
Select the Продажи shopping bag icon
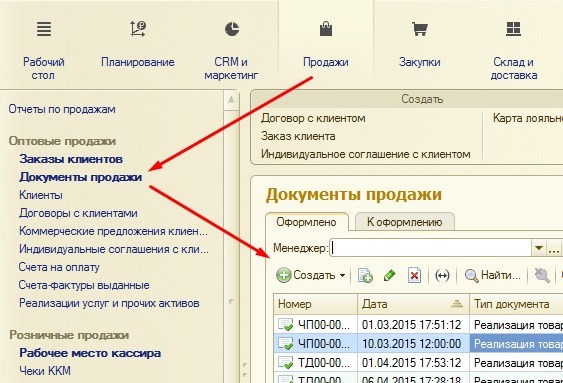(x=326, y=29)
